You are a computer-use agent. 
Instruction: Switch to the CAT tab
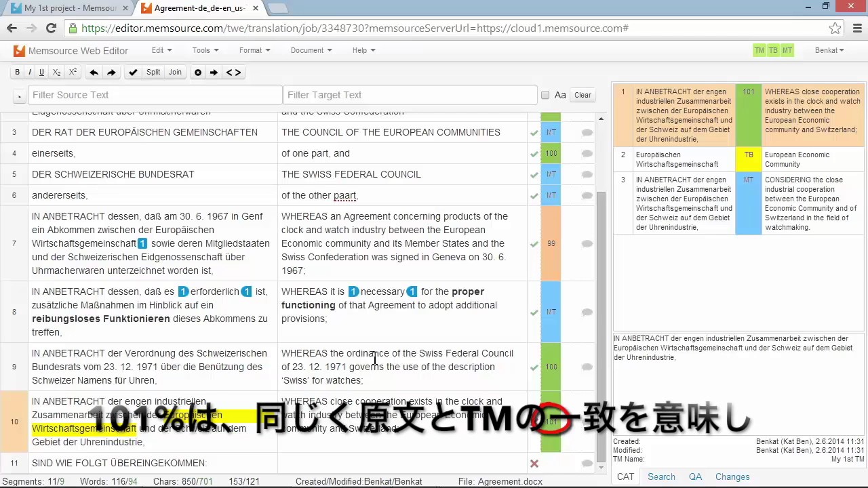[625, 476]
